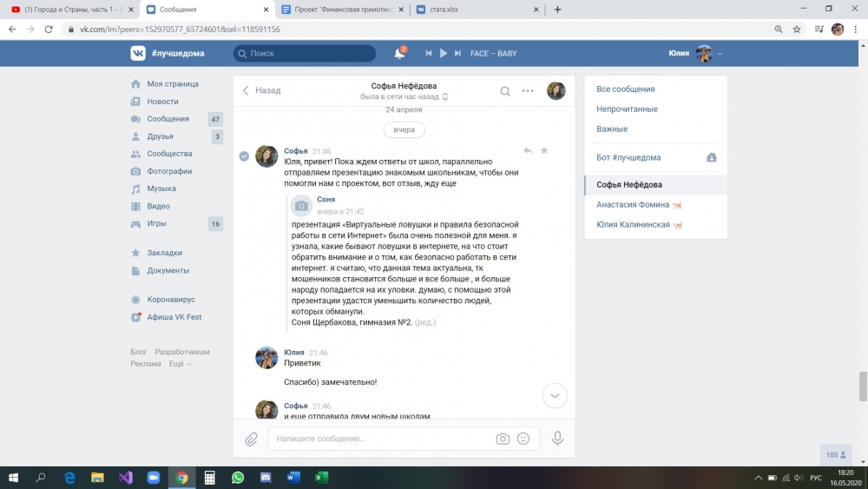Click the message input field
Screen dimensions: 868x489
[382, 439]
